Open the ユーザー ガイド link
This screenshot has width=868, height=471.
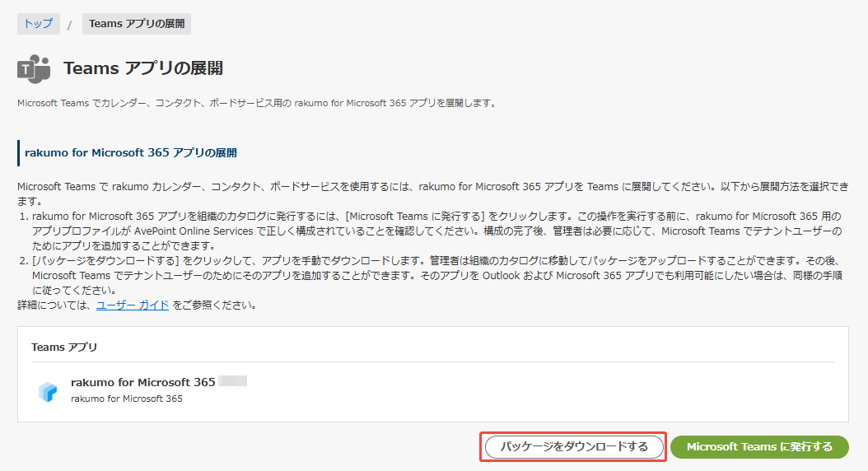(x=133, y=305)
